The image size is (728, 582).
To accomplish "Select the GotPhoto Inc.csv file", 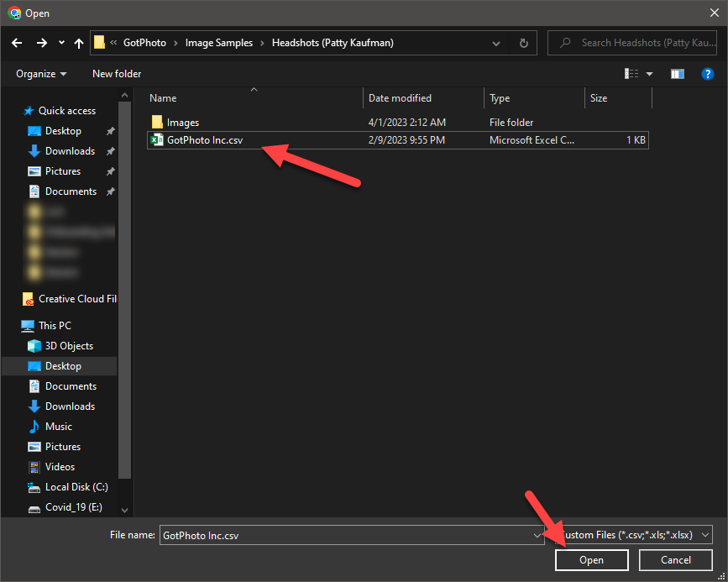I will point(397,140).
